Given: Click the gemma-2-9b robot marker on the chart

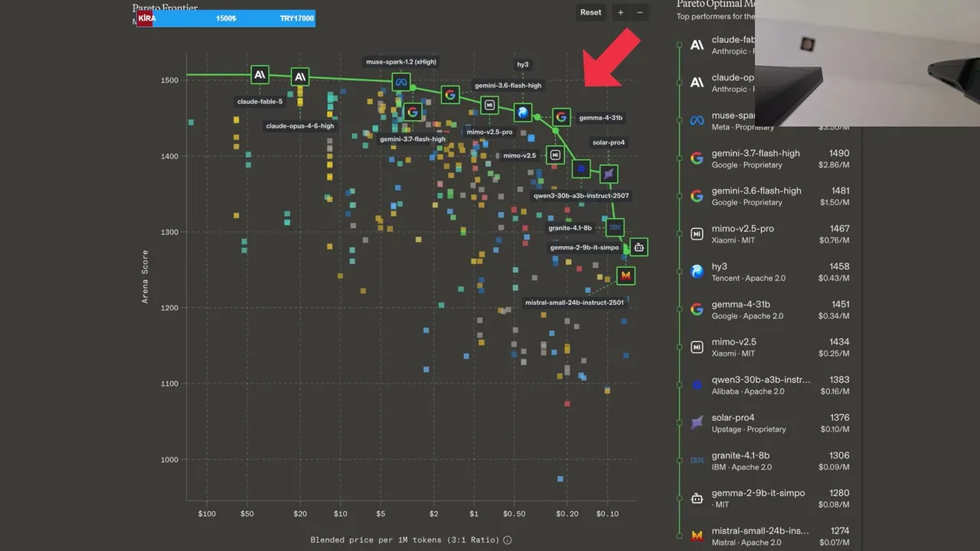Looking at the screenshot, I should (x=639, y=246).
